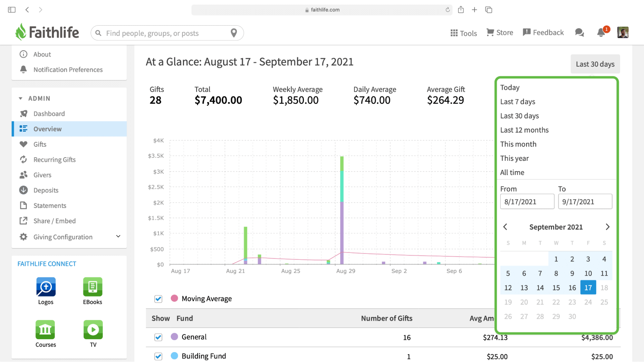Click the About info icon

23,54
